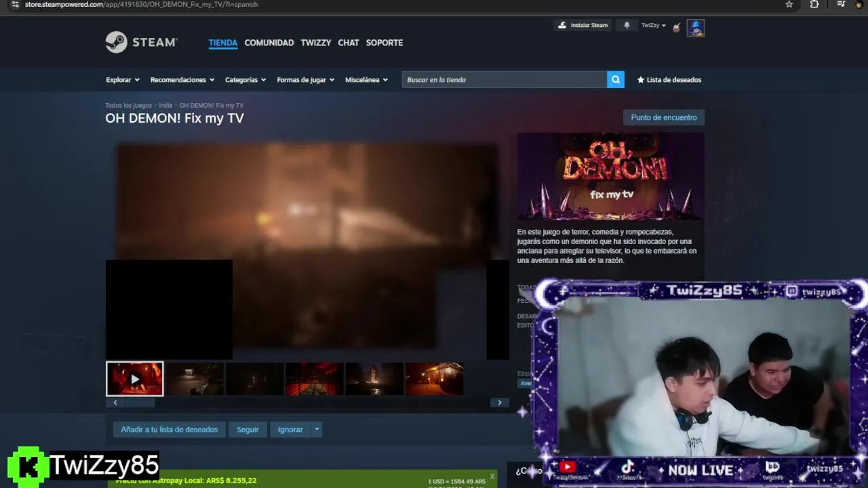868x488 pixels.
Task: Click Punto de encuentro button
Action: [664, 117]
